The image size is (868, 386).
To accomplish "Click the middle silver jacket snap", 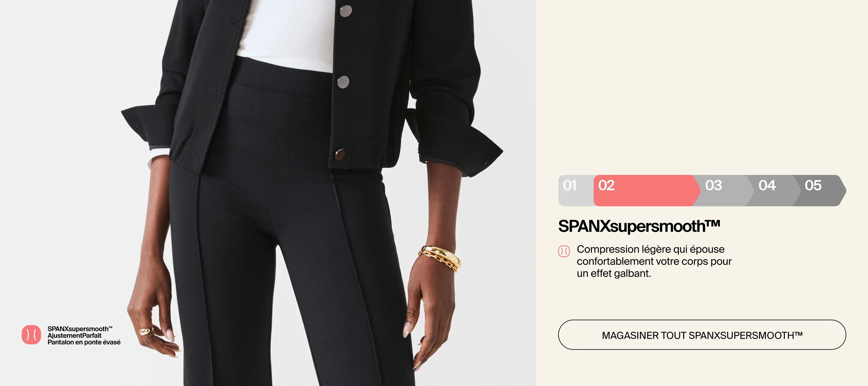I will coord(343,82).
